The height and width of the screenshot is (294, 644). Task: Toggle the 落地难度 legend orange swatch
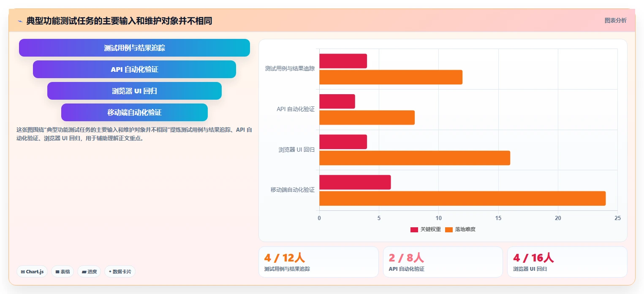pyautogui.click(x=449, y=229)
